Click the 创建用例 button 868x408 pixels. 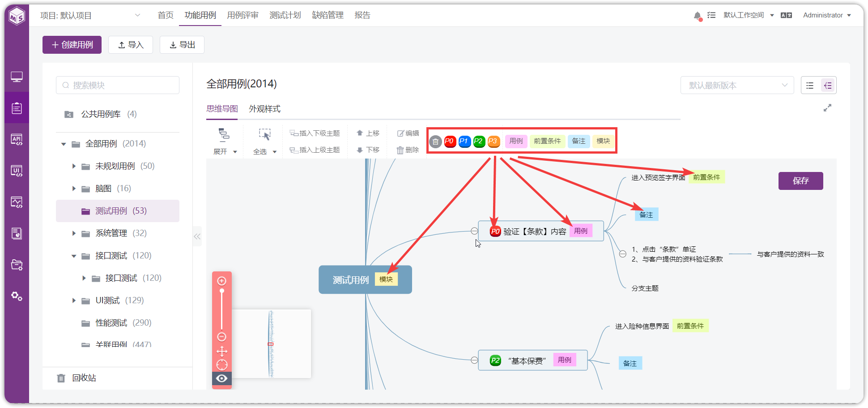(x=72, y=45)
